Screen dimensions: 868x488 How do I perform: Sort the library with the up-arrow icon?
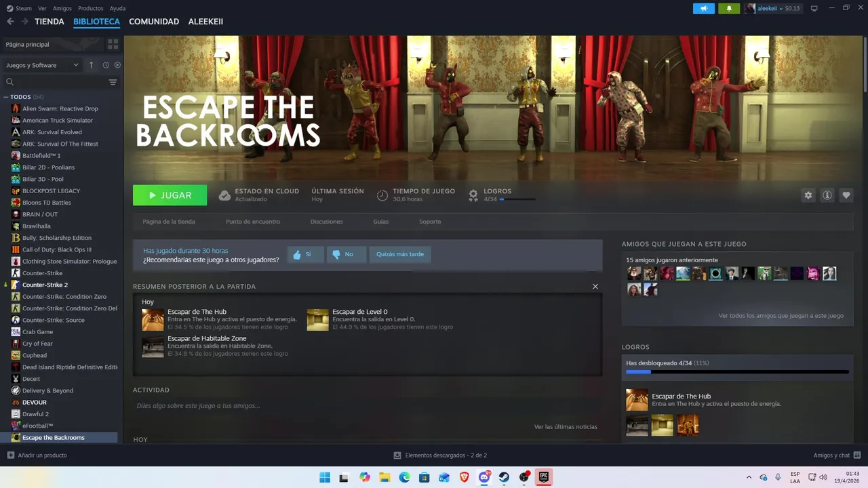(91, 65)
